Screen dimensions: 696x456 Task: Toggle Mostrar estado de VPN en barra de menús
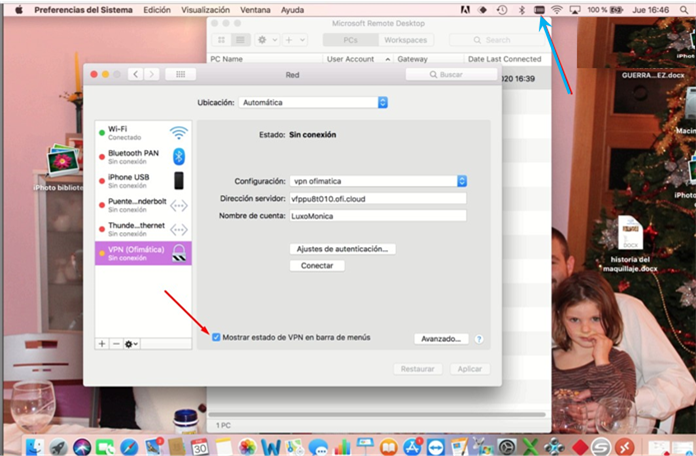pyautogui.click(x=216, y=337)
